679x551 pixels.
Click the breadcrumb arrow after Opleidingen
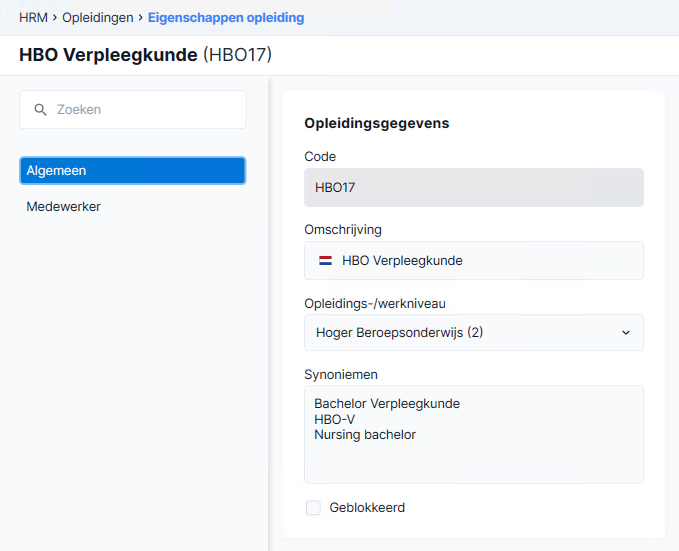point(141,18)
